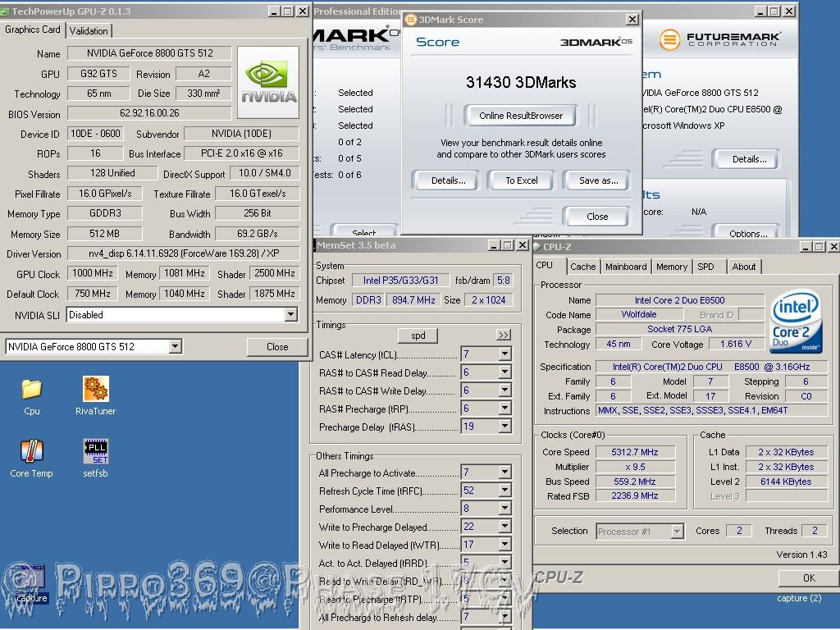840x630 pixels.
Task: Export the score with To Excel
Action: click(x=521, y=180)
